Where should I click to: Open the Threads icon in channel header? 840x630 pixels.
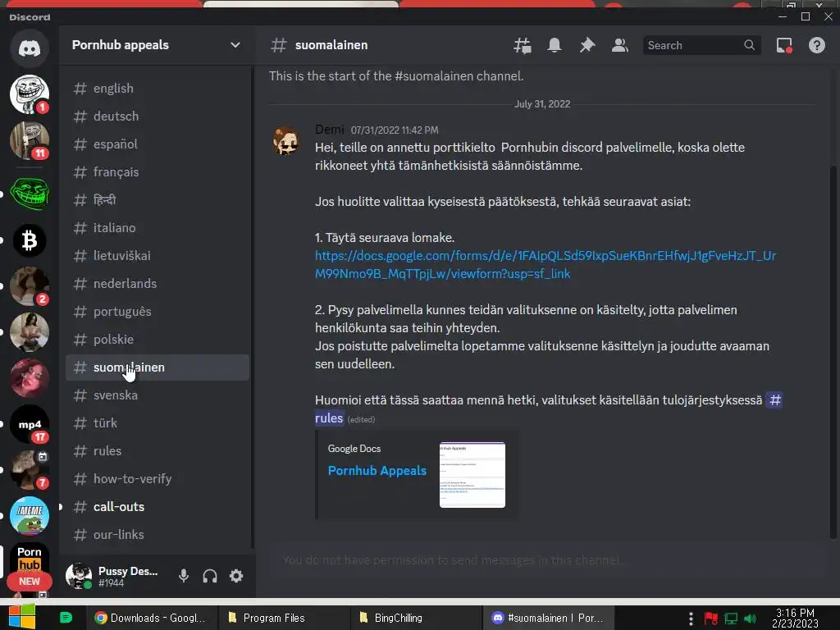click(x=522, y=46)
